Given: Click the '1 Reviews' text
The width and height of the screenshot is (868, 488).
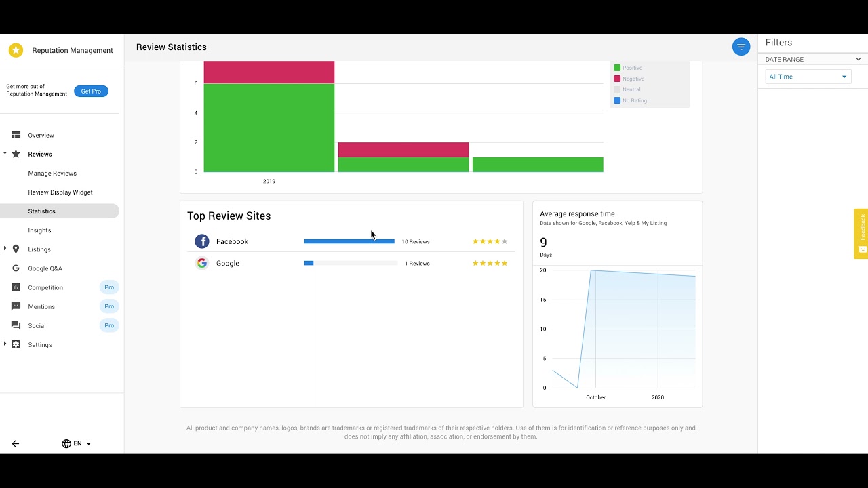Looking at the screenshot, I should [x=417, y=263].
